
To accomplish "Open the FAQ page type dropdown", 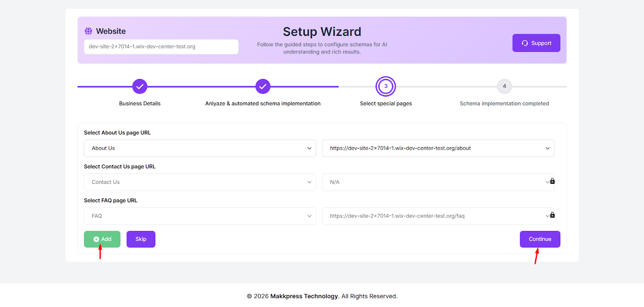I will (x=200, y=216).
